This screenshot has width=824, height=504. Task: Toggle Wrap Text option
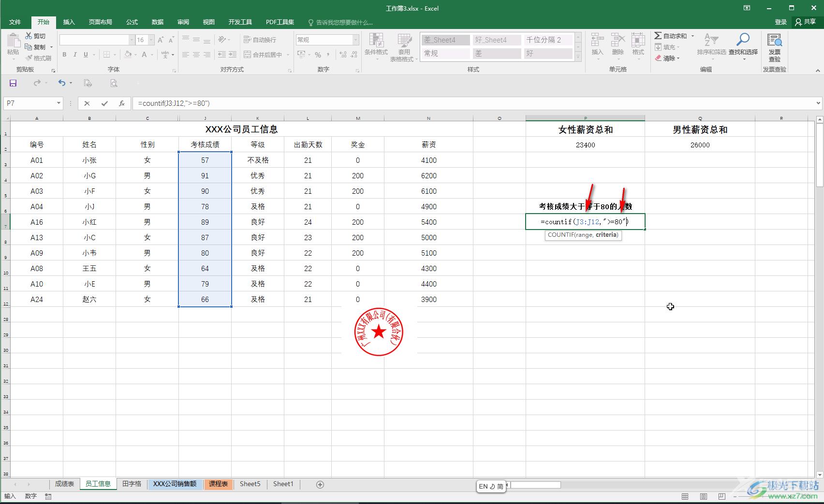260,40
